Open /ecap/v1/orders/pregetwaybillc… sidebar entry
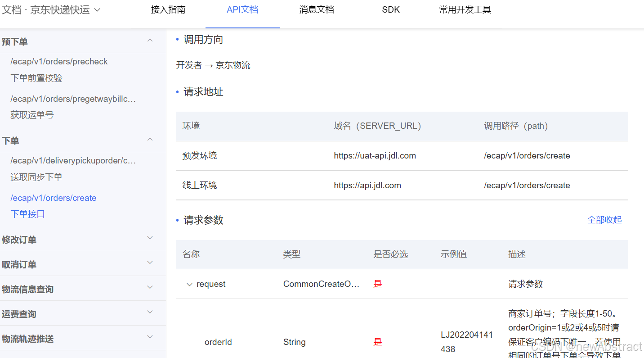This screenshot has width=644, height=358. [x=73, y=99]
